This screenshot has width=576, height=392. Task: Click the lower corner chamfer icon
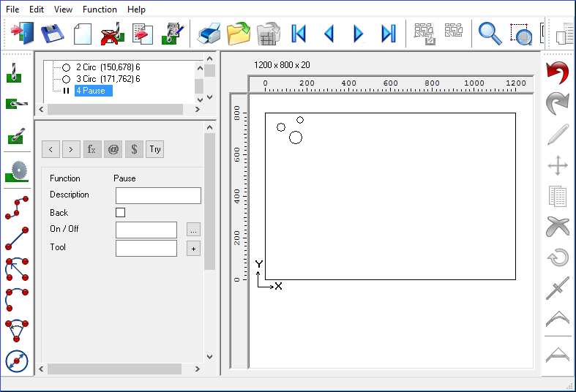click(558, 355)
